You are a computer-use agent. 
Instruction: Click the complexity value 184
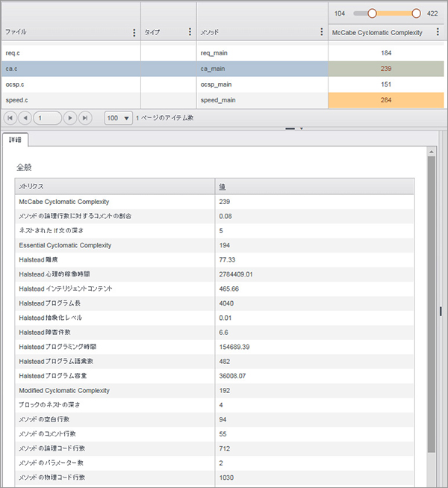(x=386, y=53)
